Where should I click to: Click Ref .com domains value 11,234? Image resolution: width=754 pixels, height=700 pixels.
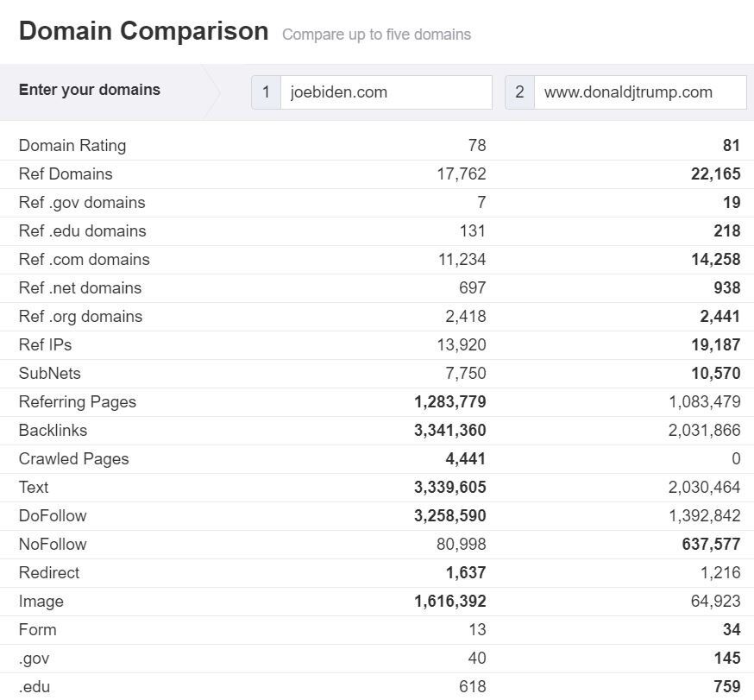click(462, 259)
